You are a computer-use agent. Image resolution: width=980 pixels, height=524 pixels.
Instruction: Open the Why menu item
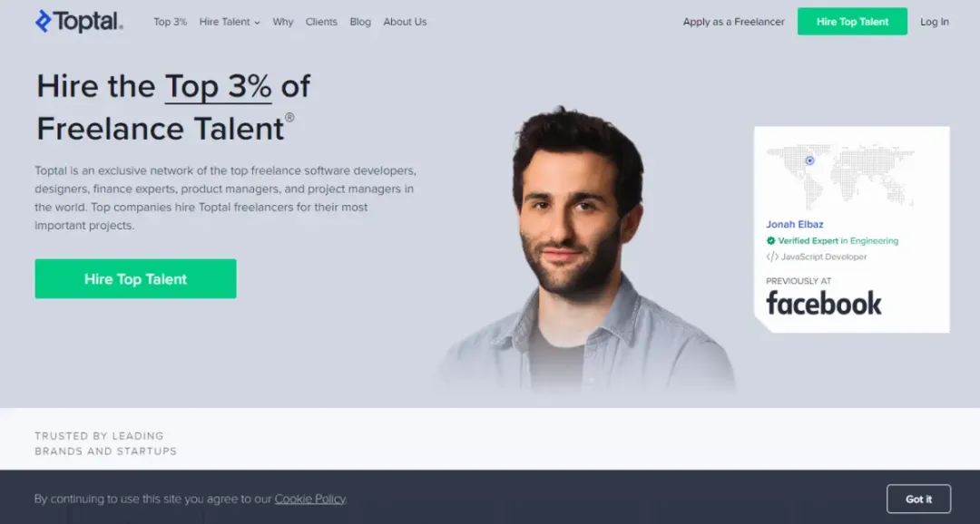[282, 21]
